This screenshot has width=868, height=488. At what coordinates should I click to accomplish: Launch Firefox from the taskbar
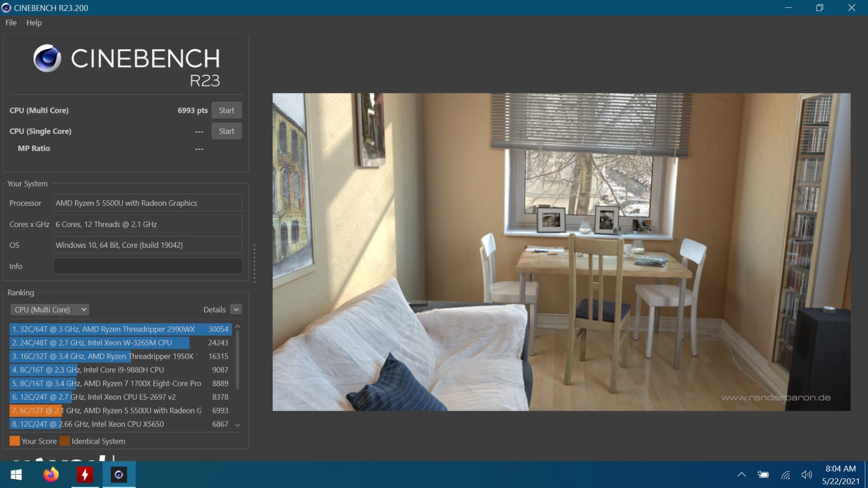click(x=51, y=475)
